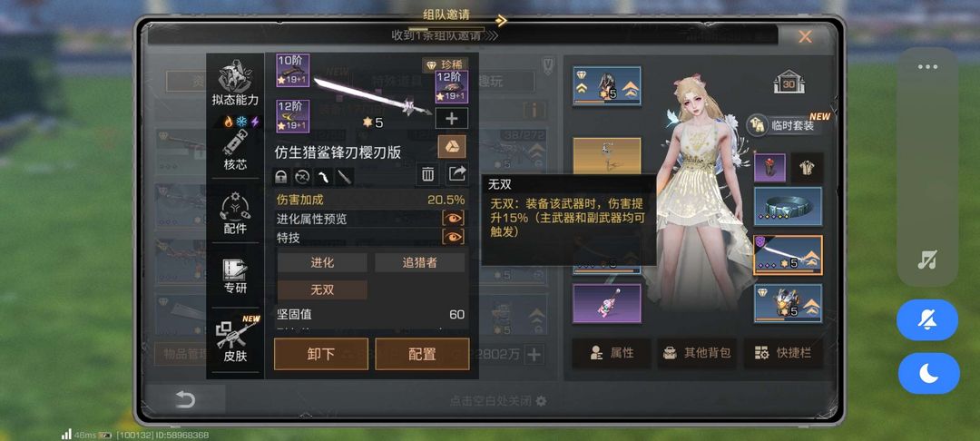This screenshot has height=441, width=980.
Task: Expand the three-dots overlay menu
Action: click(927, 67)
